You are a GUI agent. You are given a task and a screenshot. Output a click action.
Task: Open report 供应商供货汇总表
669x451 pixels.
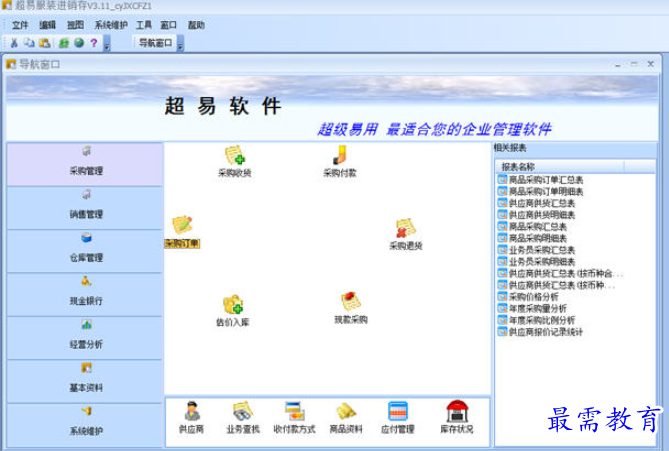[536, 203]
